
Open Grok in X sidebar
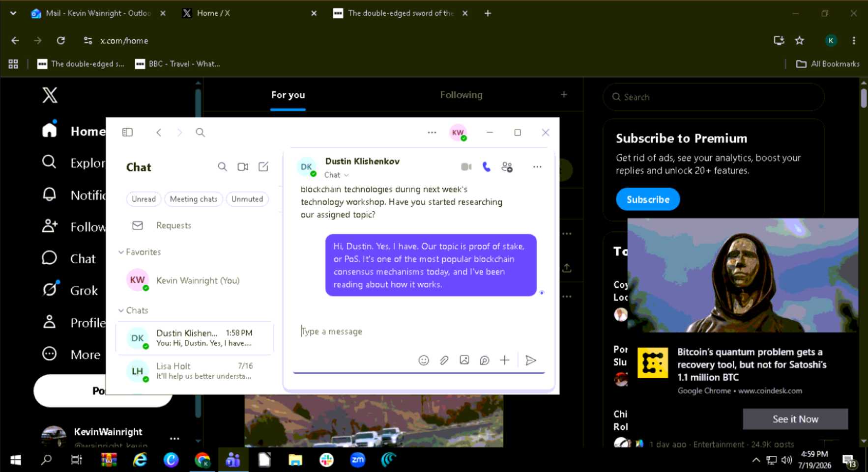[70, 290]
